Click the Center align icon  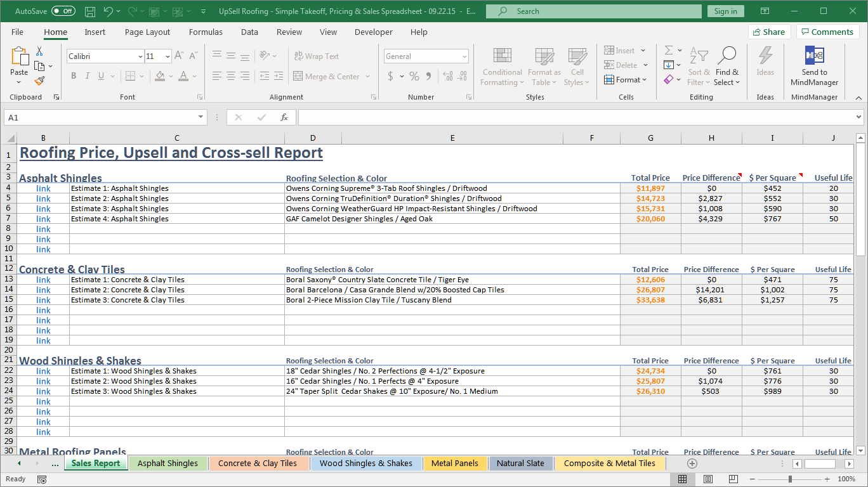click(x=230, y=76)
